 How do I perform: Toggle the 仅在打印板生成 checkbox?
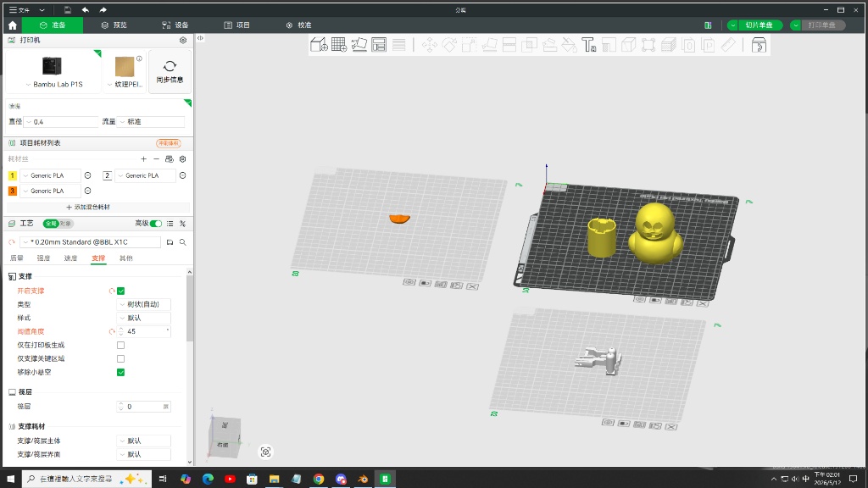120,346
